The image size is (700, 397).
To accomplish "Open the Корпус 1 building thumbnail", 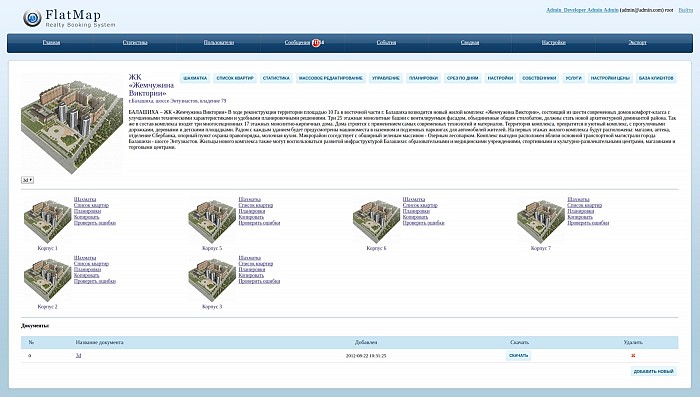I will [x=47, y=221].
